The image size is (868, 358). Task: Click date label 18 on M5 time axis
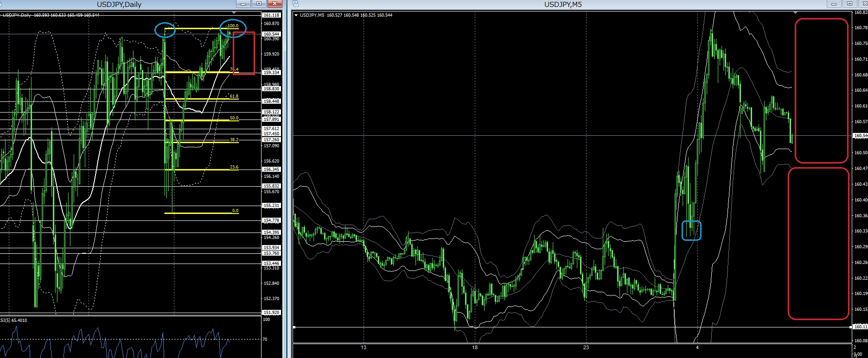[x=475, y=347]
